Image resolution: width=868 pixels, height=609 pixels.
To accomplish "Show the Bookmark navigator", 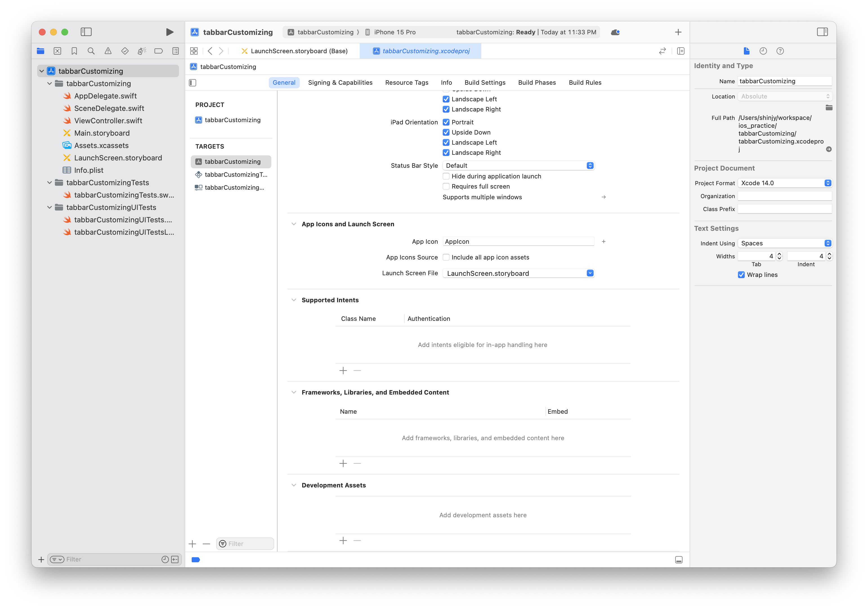I will click(x=74, y=51).
